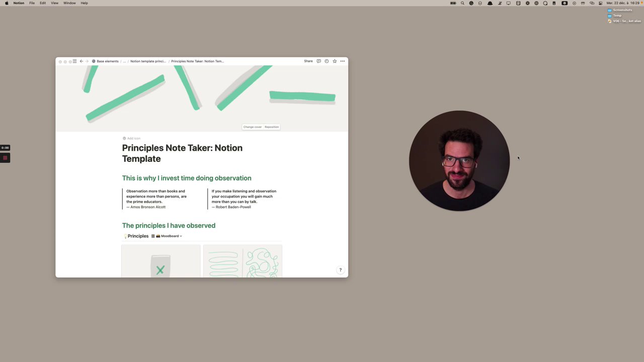Open the Apple menu

coord(7,3)
